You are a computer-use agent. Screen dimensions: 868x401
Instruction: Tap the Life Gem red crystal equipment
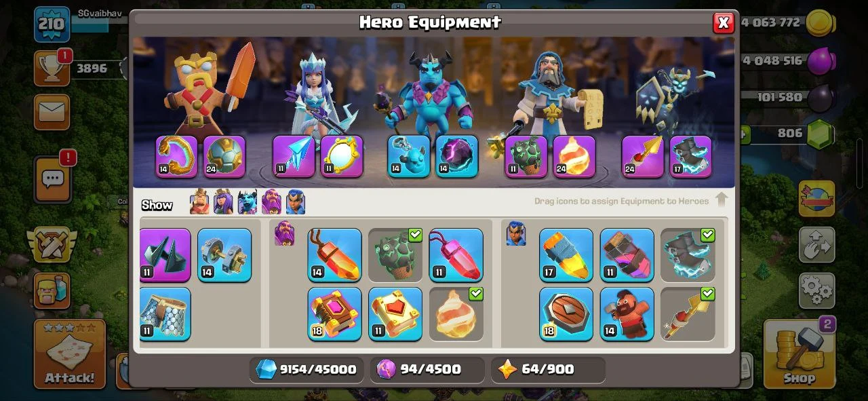[x=456, y=255]
